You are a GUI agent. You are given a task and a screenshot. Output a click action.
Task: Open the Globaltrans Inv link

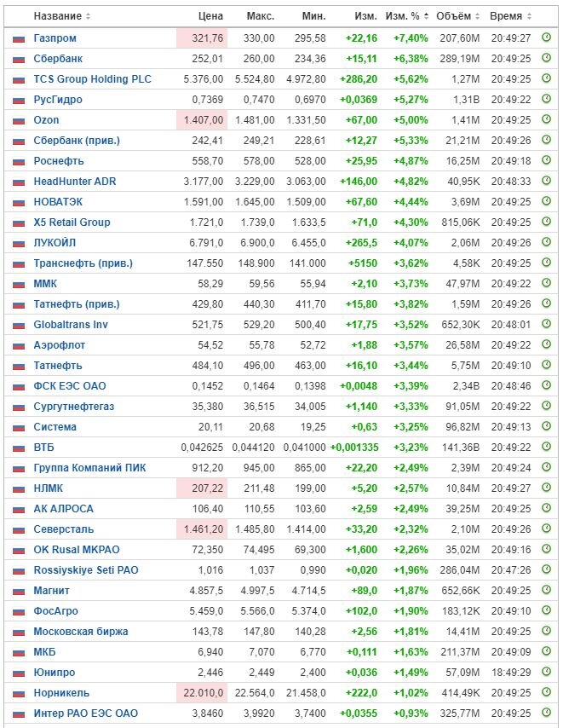pyautogui.click(x=71, y=325)
